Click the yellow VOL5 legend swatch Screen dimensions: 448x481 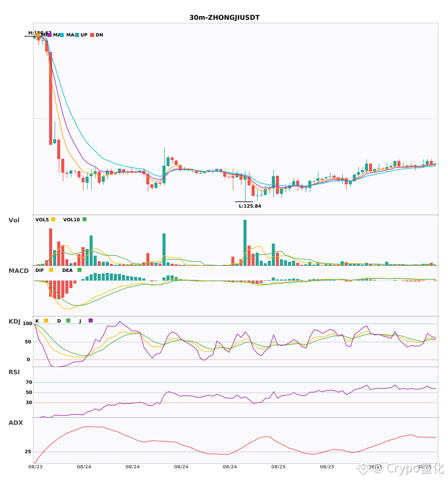tap(53, 219)
